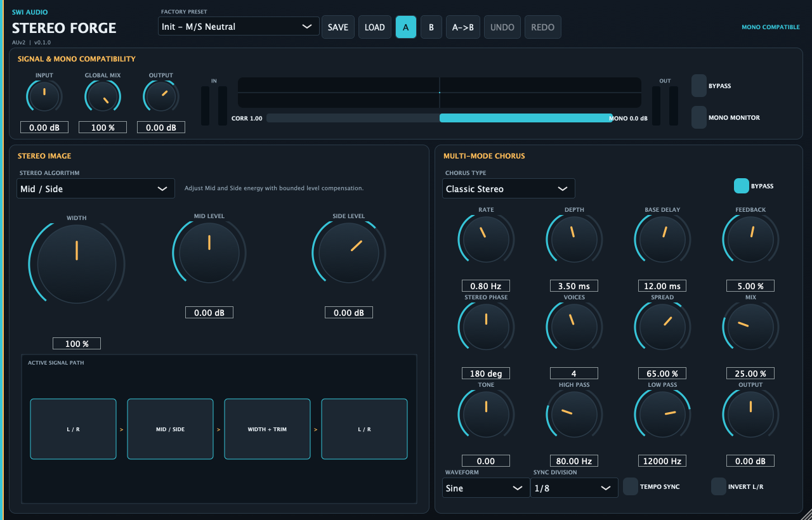Toggle the global Bypass switch

(x=699, y=86)
